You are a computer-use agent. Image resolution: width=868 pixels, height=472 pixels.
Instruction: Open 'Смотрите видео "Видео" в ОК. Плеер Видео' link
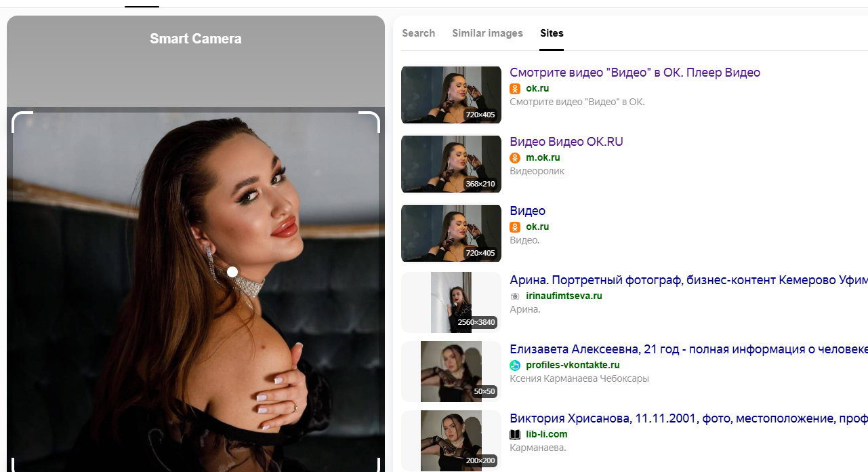pyautogui.click(x=635, y=73)
